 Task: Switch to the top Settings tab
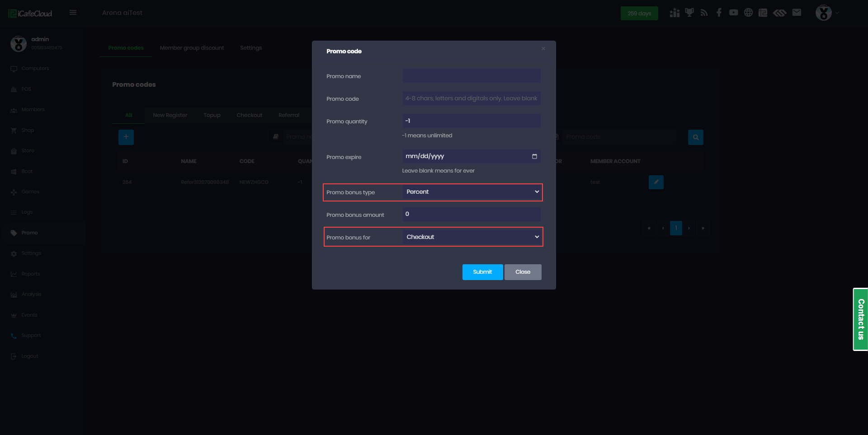[251, 48]
